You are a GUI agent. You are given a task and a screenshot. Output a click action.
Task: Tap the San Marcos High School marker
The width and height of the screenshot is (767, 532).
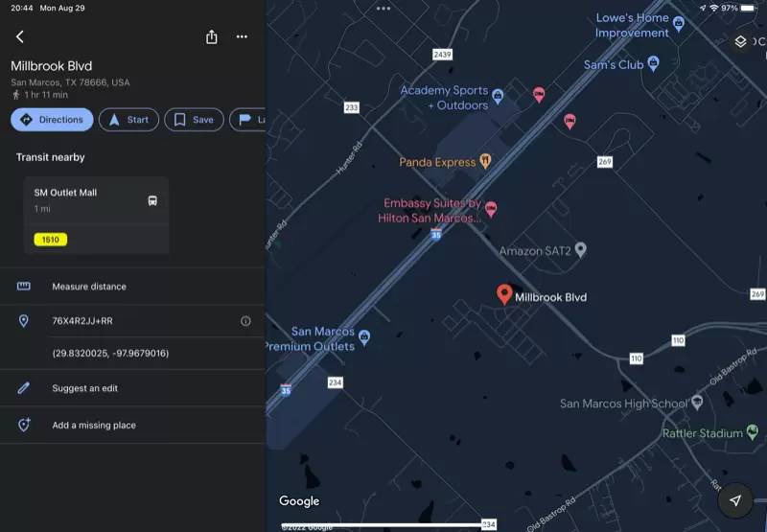click(697, 403)
